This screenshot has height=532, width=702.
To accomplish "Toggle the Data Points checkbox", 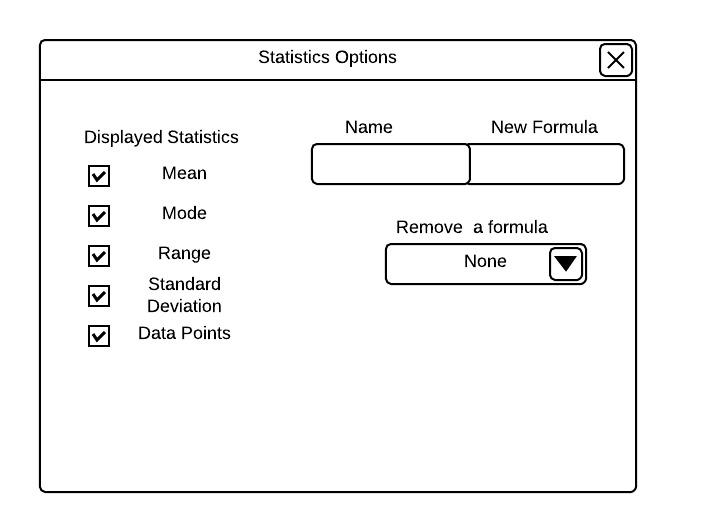I will [x=99, y=336].
